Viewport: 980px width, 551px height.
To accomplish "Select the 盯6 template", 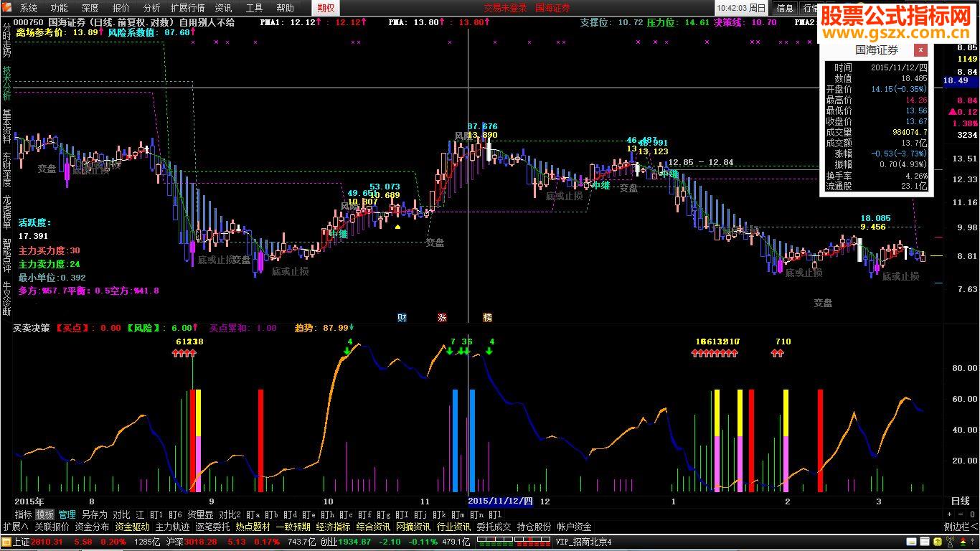I will (176, 514).
